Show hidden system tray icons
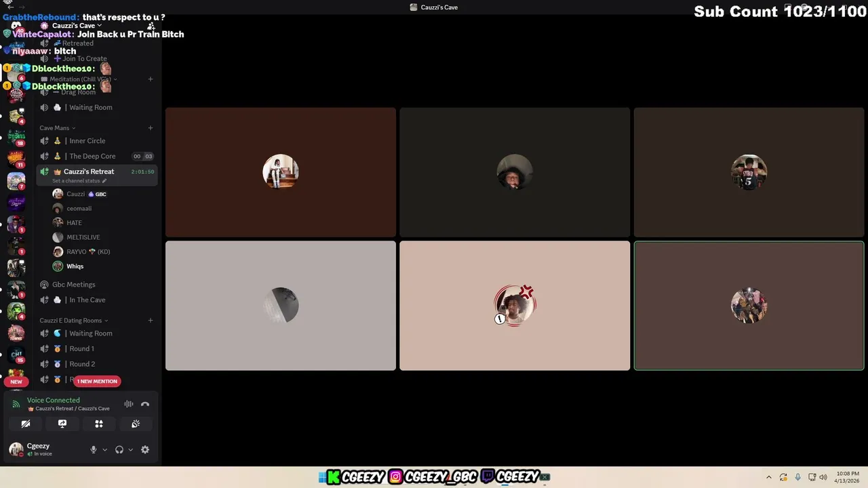868x488 pixels. [x=768, y=477]
